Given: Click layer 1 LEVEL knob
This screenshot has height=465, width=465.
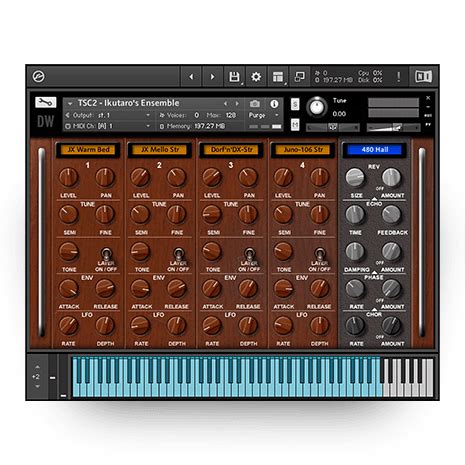Looking at the screenshot, I should point(68,177).
